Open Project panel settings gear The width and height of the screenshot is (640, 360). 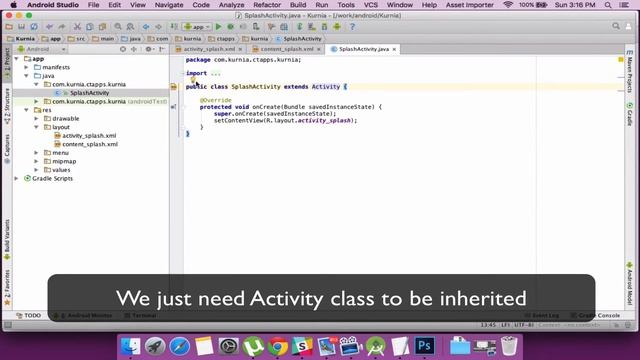tap(149, 49)
